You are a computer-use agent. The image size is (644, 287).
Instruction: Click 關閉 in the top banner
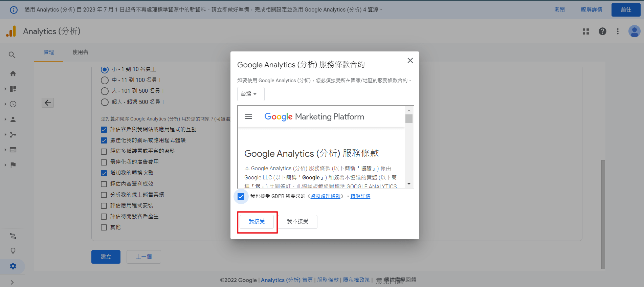click(559, 10)
